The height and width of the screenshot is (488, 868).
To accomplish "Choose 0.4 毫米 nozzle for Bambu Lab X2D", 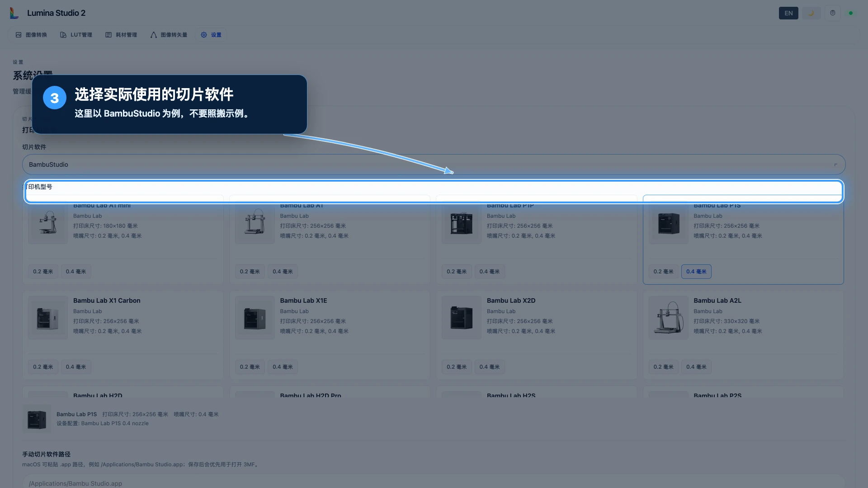I will click(490, 367).
